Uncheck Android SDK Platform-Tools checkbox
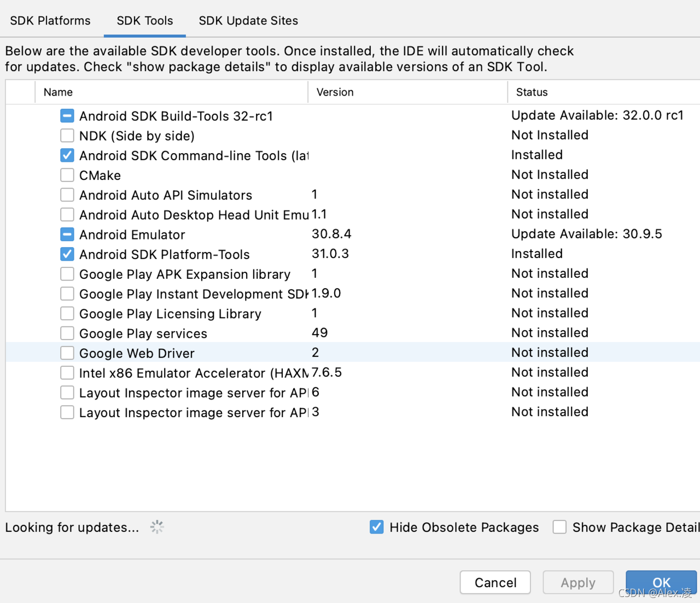Screen dimensions: 700x603 [x=67, y=254]
